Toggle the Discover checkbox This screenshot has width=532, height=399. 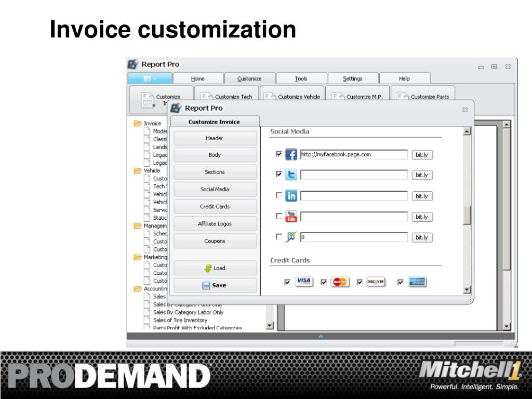click(360, 282)
